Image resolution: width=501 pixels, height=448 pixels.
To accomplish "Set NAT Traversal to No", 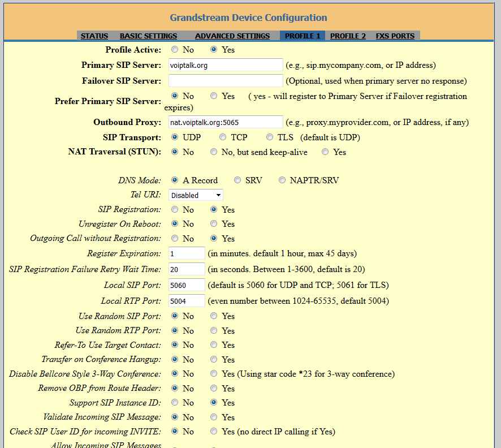I will click(175, 152).
